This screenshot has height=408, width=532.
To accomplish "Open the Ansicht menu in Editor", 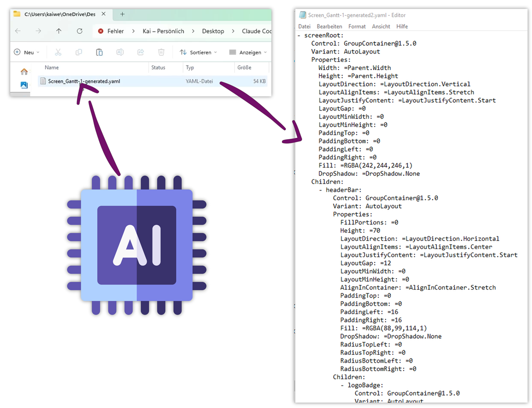I will coord(381,27).
